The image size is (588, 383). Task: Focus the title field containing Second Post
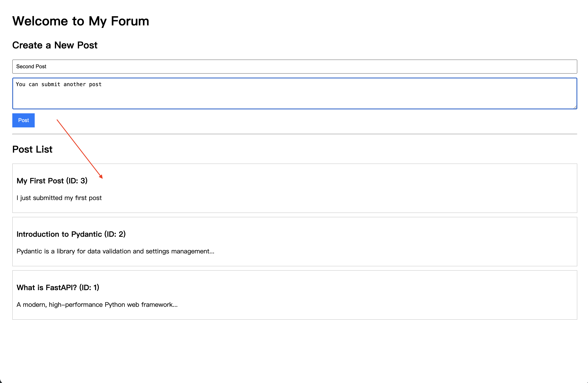click(x=294, y=66)
